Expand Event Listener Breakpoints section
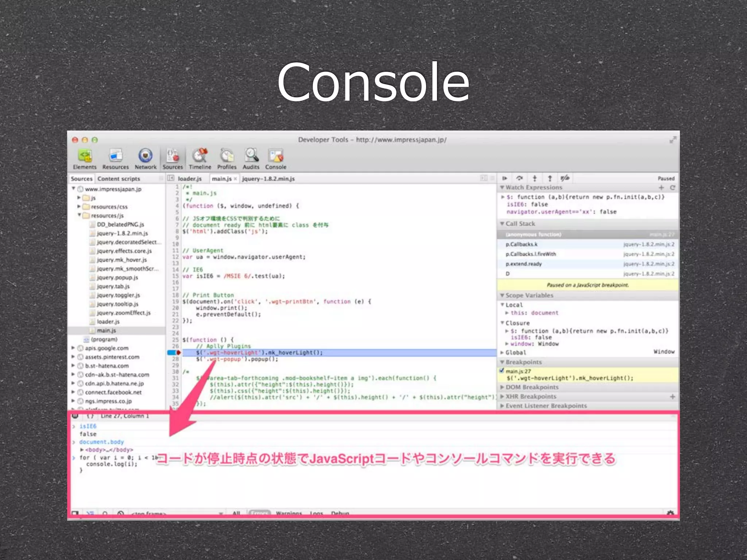 502,406
